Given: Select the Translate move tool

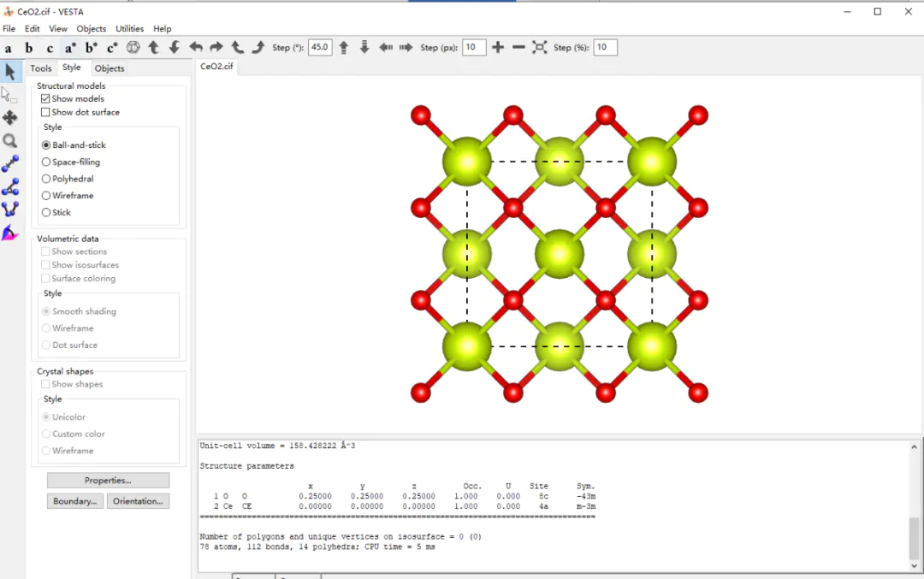Looking at the screenshot, I should 10,117.
